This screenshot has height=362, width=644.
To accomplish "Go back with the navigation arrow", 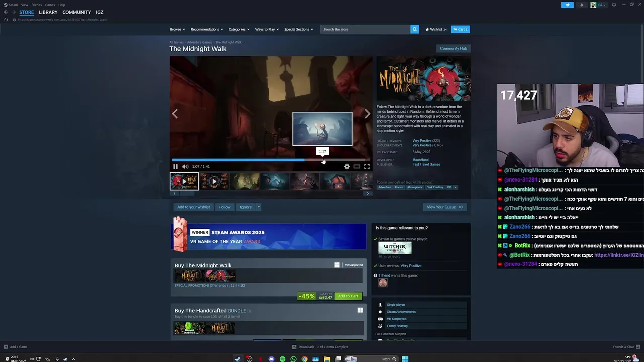I will tap(6, 12).
